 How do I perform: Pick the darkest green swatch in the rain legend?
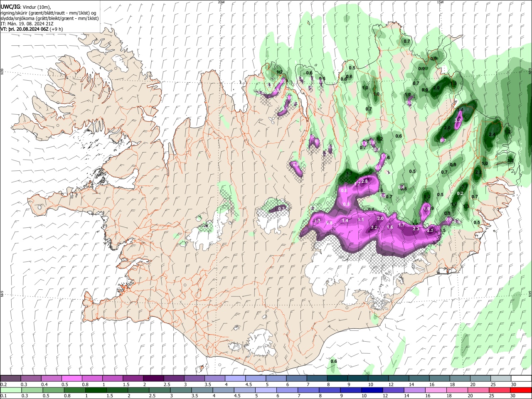click(96, 390)
